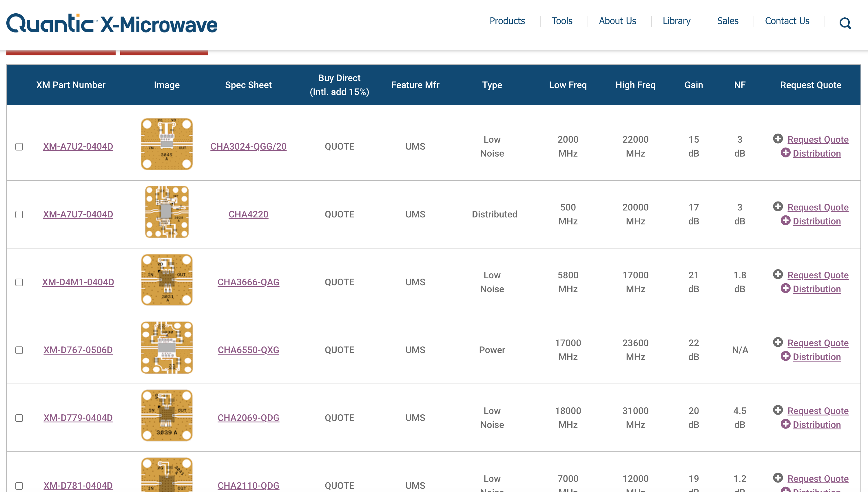The height and width of the screenshot is (492, 868).
Task: Click plus icon beside Distribution for XM-D779-0404D
Action: [x=785, y=424]
